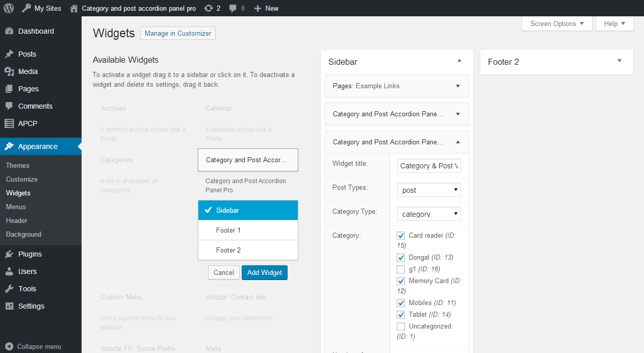
Task: Open Customize submenu item
Action: (x=22, y=179)
